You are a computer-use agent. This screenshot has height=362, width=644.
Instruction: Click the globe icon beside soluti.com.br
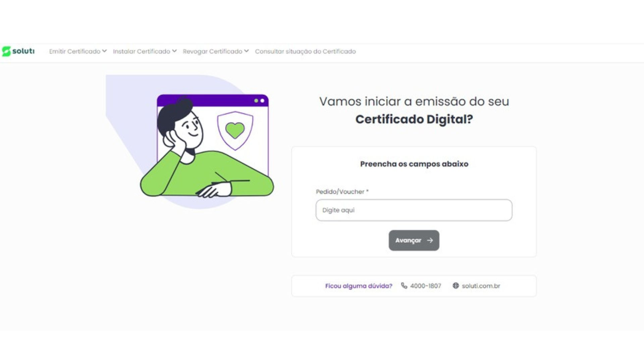[x=456, y=286]
